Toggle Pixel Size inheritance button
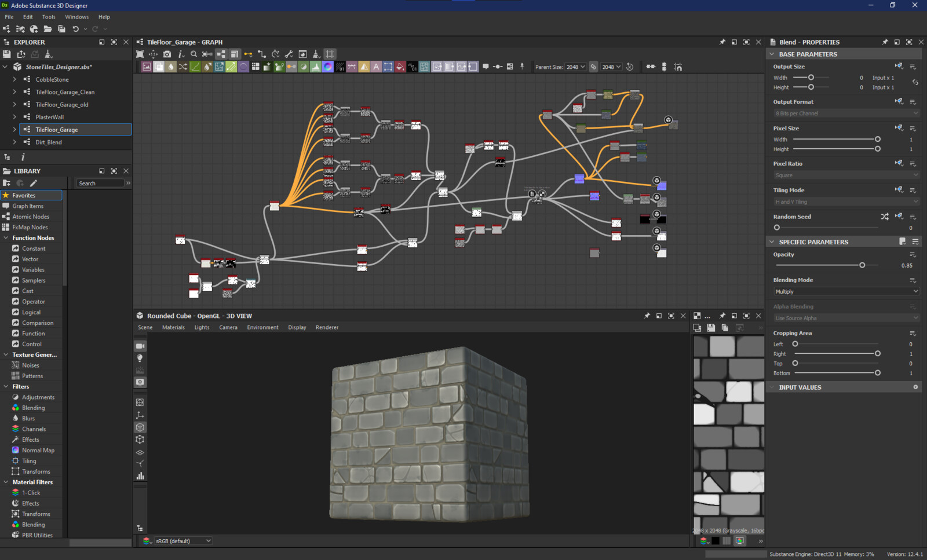 899,128
